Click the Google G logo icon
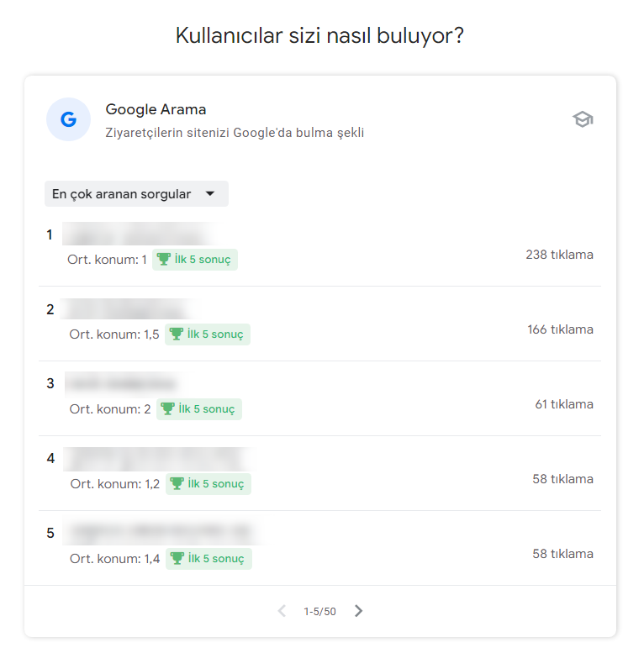The width and height of the screenshot is (644, 653). click(68, 119)
